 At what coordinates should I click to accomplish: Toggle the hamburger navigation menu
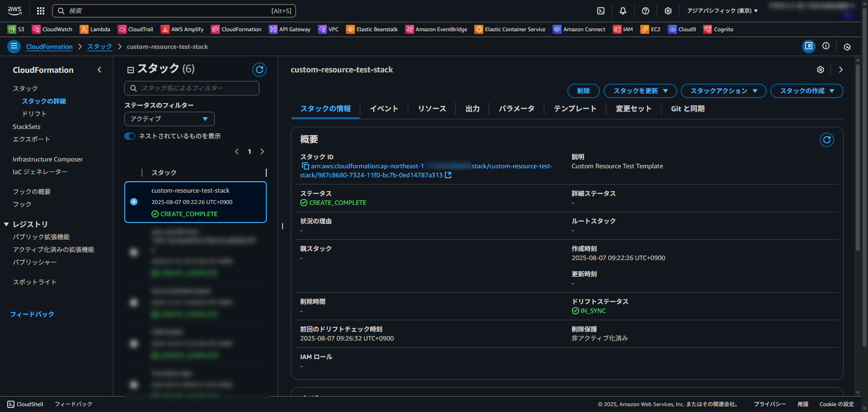click(14, 46)
